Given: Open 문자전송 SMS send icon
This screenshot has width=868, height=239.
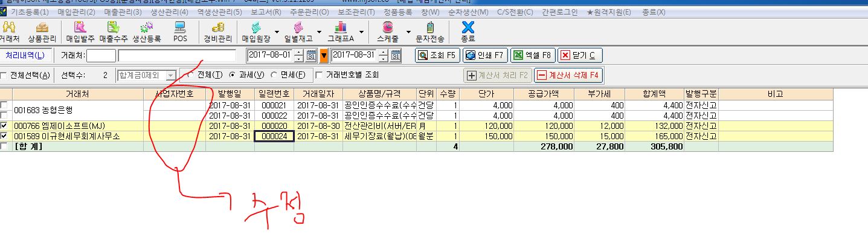Looking at the screenshot, I should click(430, 31).
